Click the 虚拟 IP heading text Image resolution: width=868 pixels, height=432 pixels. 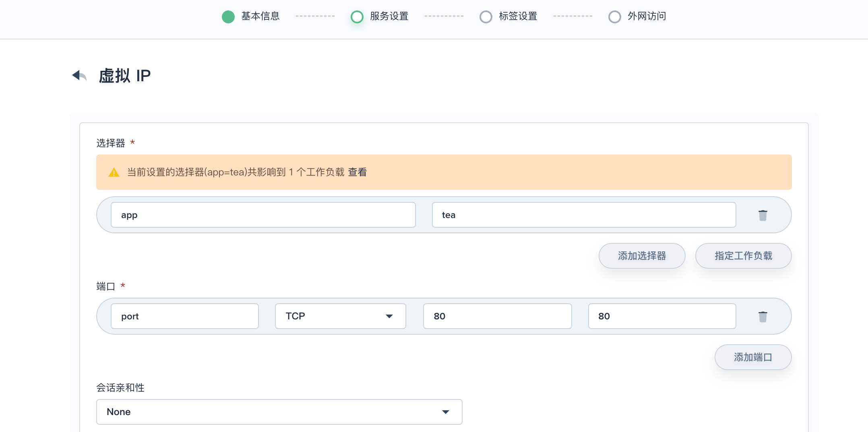point(125,76)
